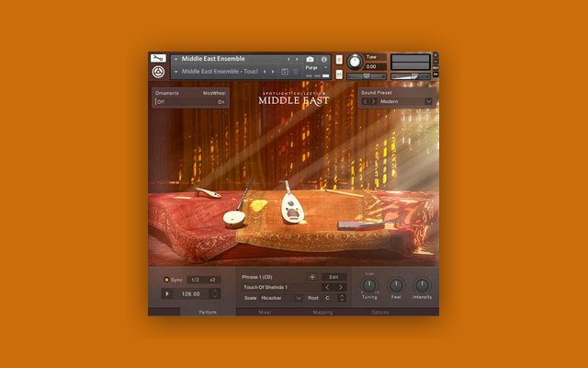Minimize the instrument header view
The image size is (588, 368).
pyautogui.click(x=435, y=62)
